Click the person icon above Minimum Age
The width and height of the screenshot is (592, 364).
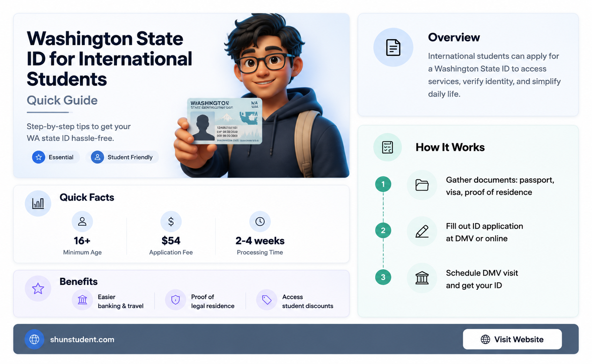[82, 222]
